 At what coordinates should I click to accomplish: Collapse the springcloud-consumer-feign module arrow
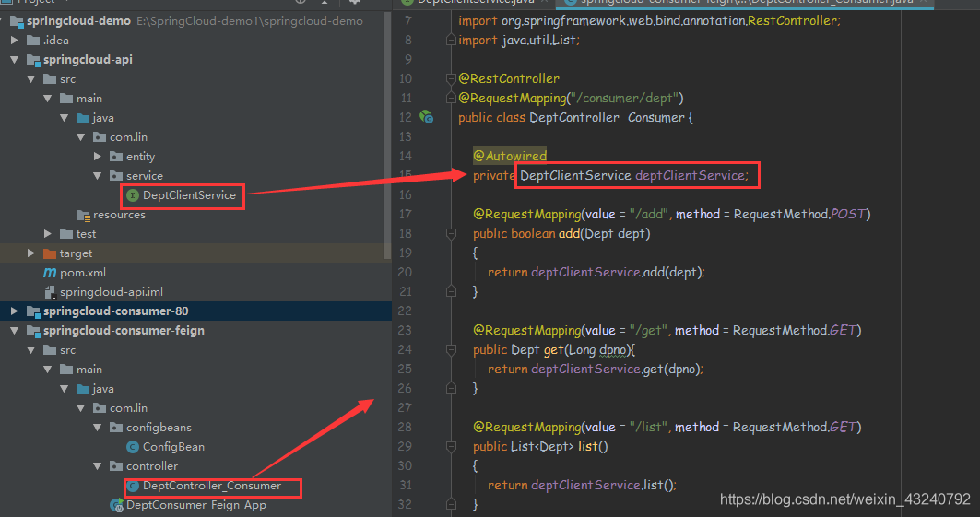pyautogui.click(x=15, y=331)
